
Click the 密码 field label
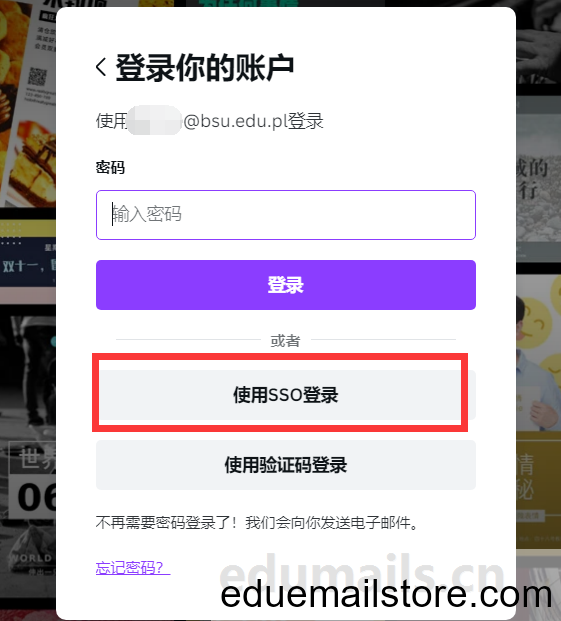click(110, 168)
